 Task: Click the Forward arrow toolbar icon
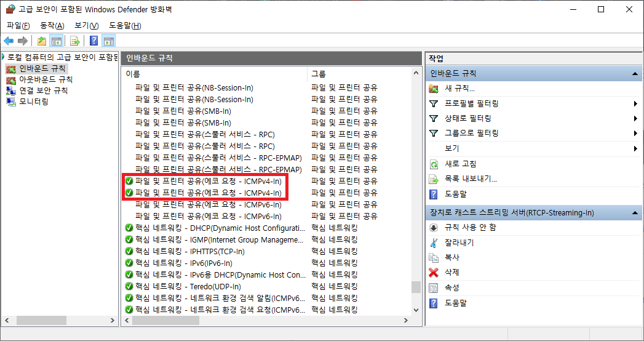click(23, 41)
